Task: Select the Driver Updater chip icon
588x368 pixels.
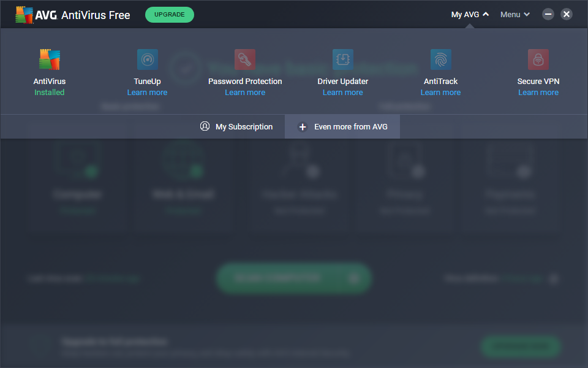Action: pos(343,59)
